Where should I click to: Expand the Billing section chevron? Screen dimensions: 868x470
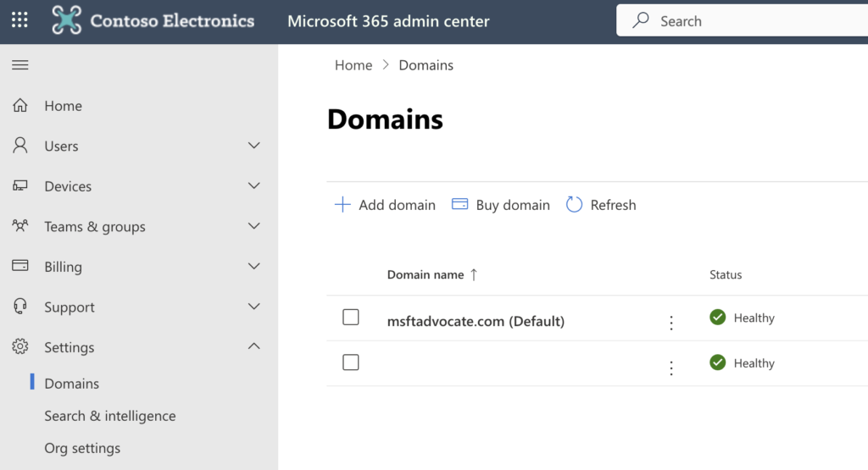253,266
